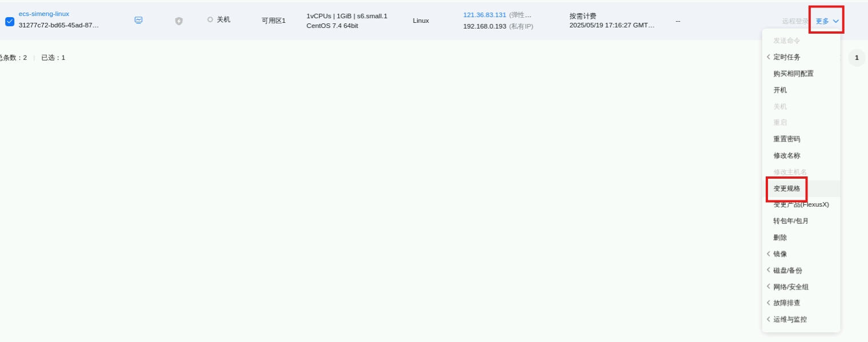Select 变更规格 from the menu
The height and width of the screenshot is (342, 868).
pyautogui.click(x=787, y=188)
